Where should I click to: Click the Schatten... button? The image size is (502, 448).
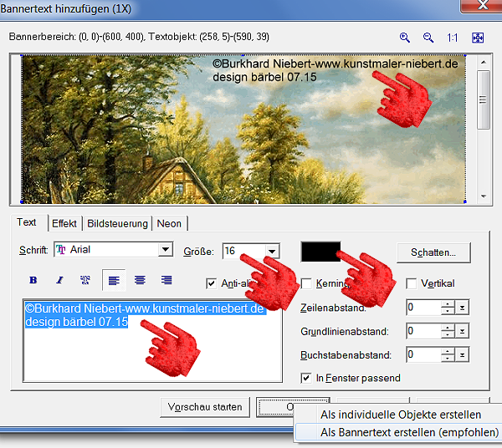tap(433, 252)
